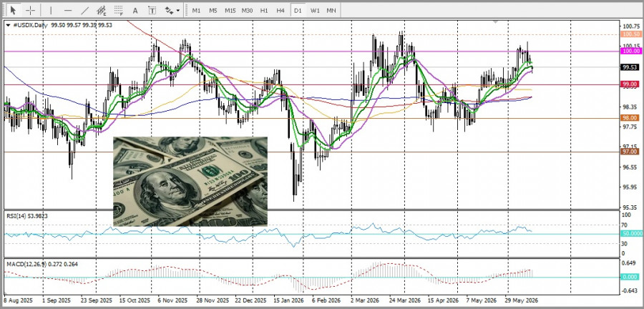Click the 2 Mar 2026 date label

(x=365, y=300)
